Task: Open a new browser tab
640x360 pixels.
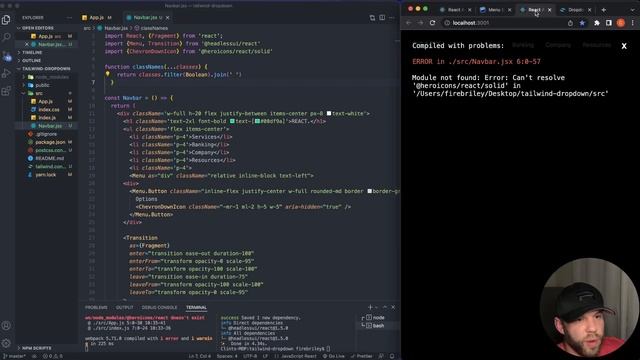Action: 604,10
